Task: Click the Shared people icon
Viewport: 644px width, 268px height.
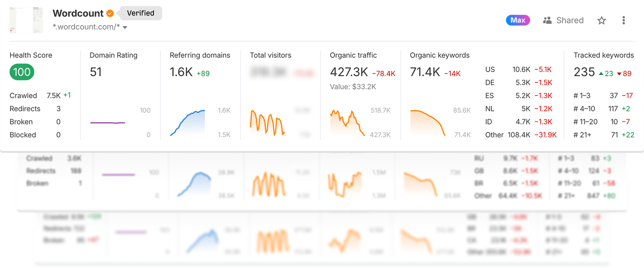Action: tap(547, 20)
